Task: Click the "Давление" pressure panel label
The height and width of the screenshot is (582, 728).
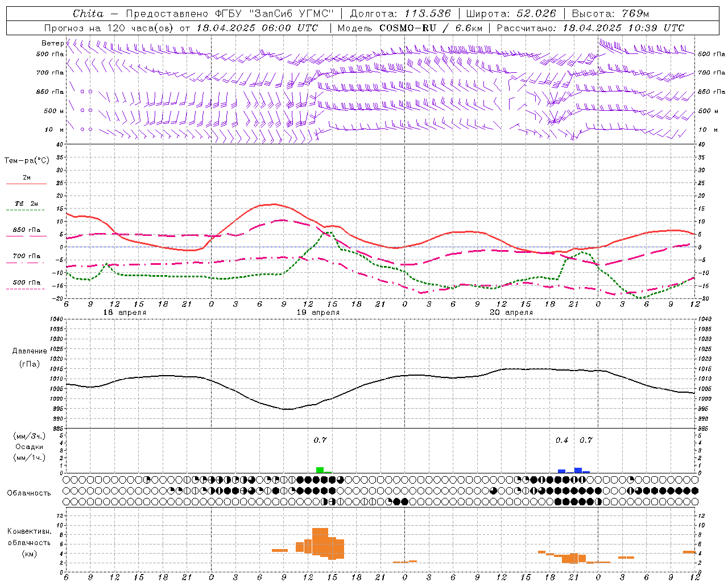Action: pos(30,351)
